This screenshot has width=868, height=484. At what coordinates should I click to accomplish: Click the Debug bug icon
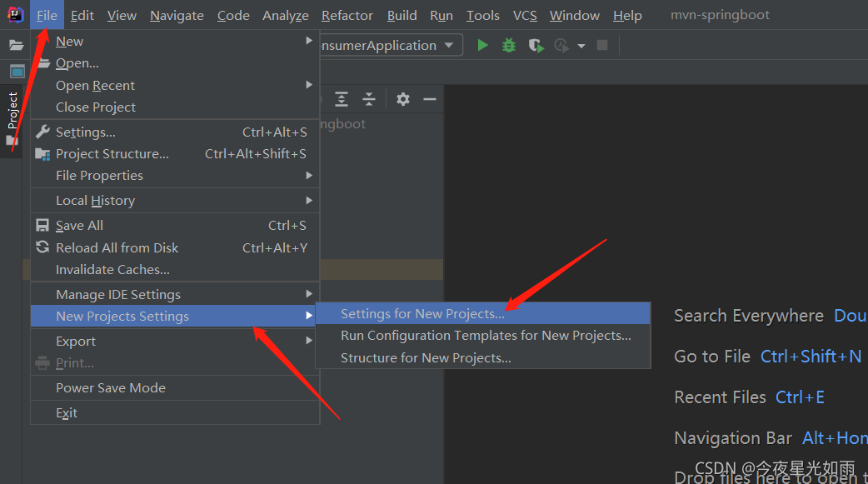[509, 45]
